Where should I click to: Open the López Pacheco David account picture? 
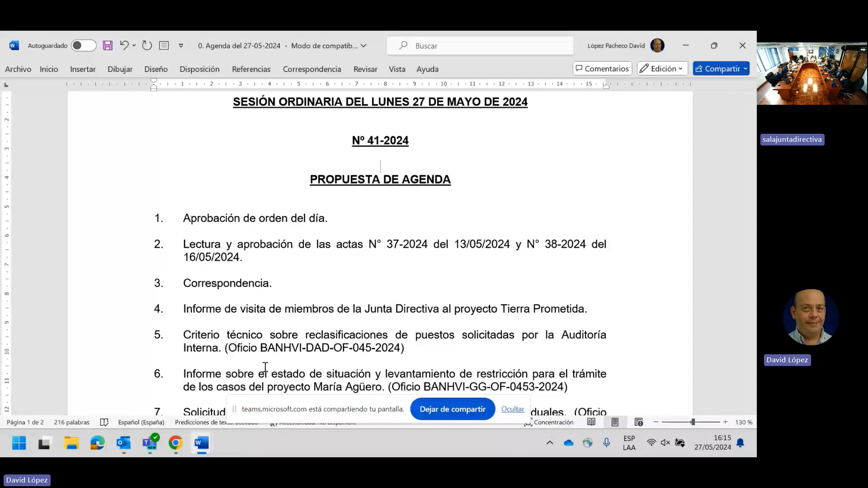pos(657,46)
